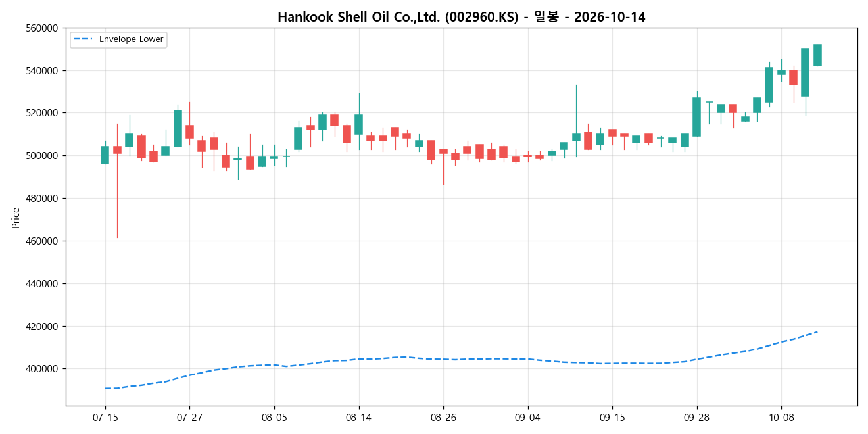
Task: Click the 07-15 date label
Action: (x=105, y=417)
